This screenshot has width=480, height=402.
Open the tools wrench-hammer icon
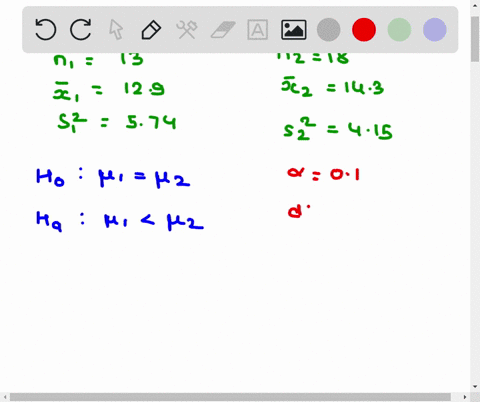(x=187, y=30)
